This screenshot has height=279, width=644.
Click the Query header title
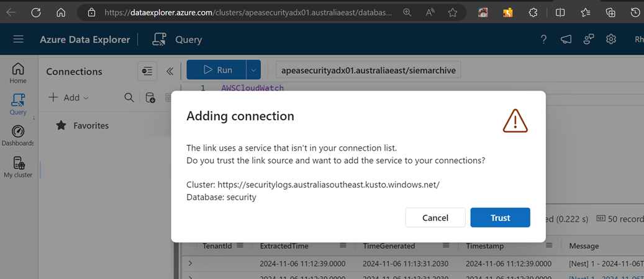point(189,40)
